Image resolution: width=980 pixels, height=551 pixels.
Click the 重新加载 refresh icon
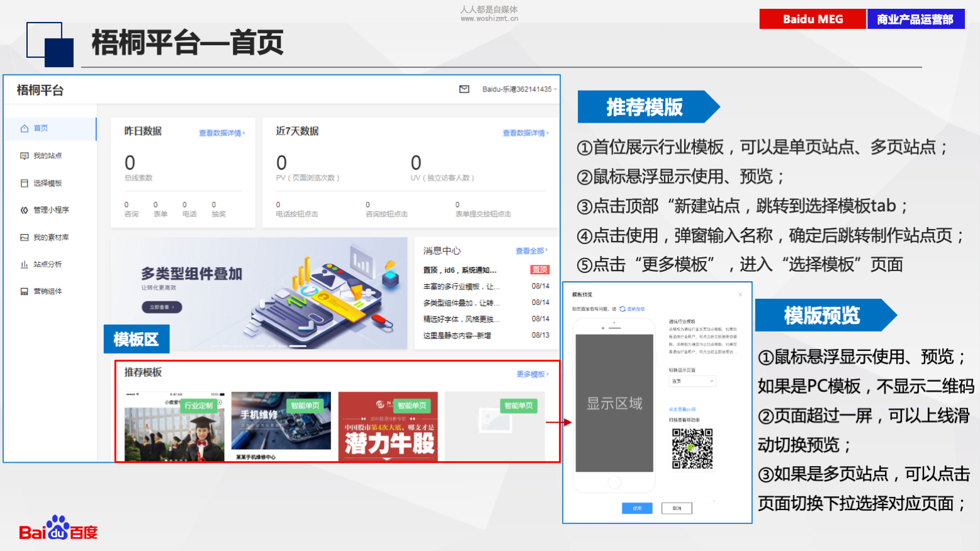pos(622,309)
